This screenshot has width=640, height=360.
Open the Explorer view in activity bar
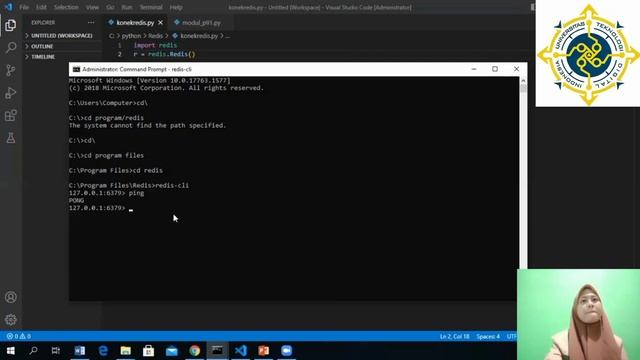pyautogui.click(x=11, y=25)
